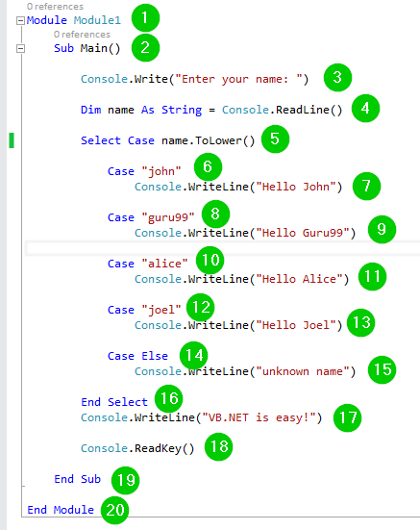Open the references link above Module Module1
420x530 pixels.
55,7
